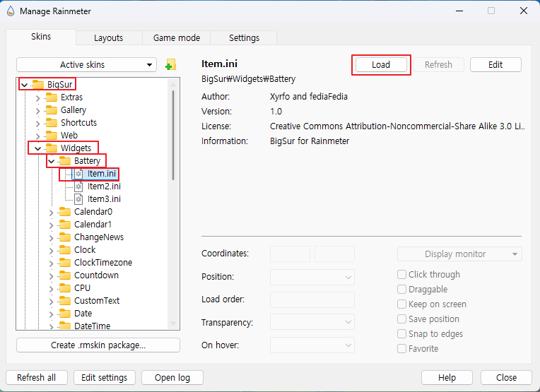Click the Refresh all button

(37, 378)
